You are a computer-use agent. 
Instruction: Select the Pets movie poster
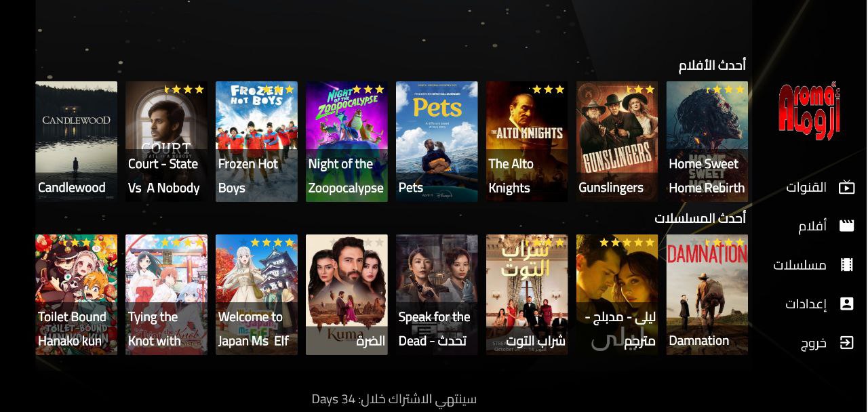pos(437,142)
